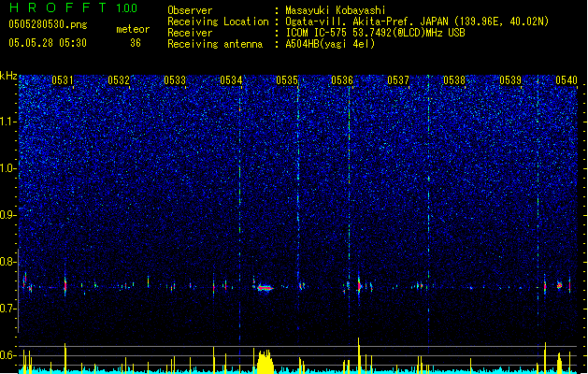Click the time marker 0535
The height and width of the screenshot is (374, 588).
[x=287, y=80]
